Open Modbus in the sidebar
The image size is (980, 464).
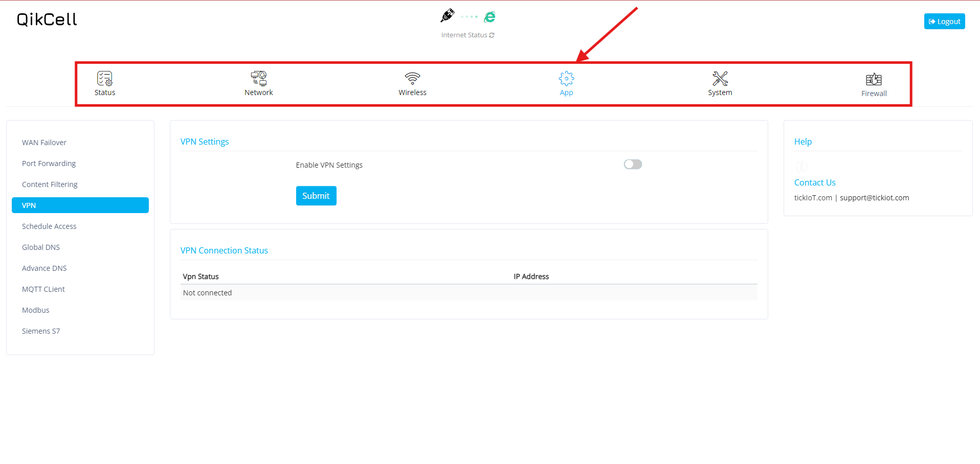coord(80,310)
